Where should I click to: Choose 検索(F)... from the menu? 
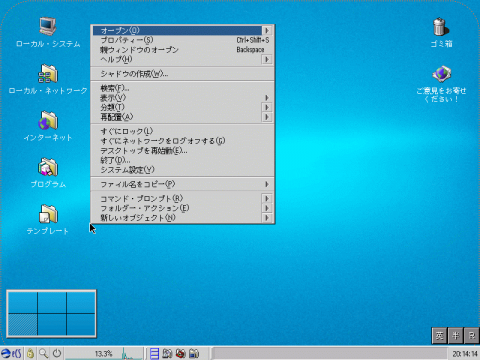pyautogui.click(x=182, y=88)
